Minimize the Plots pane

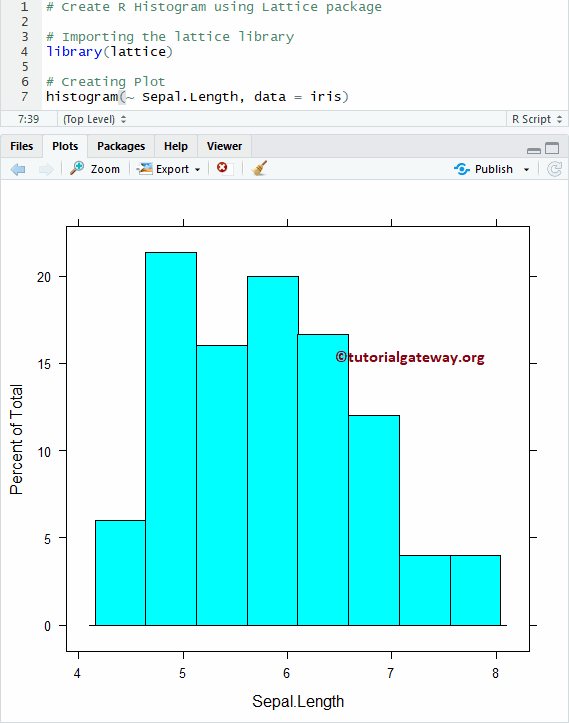(533, 150)
